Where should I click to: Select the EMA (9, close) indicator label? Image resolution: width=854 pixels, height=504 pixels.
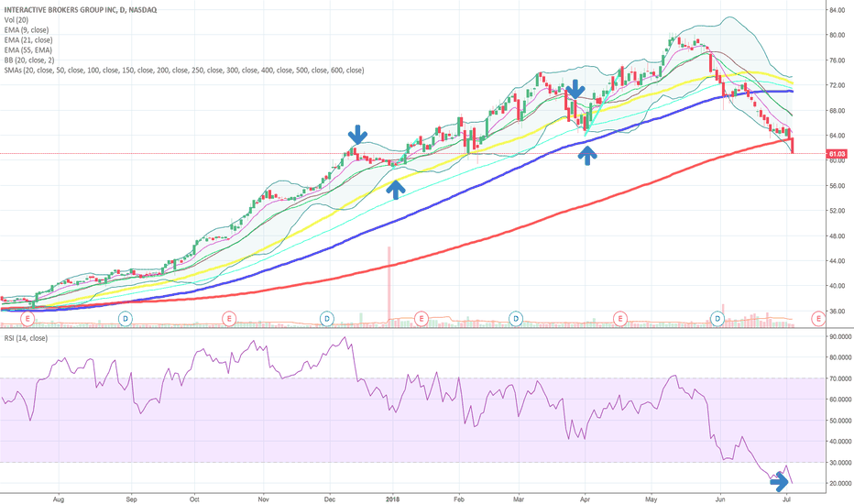[x=27, y=30]
